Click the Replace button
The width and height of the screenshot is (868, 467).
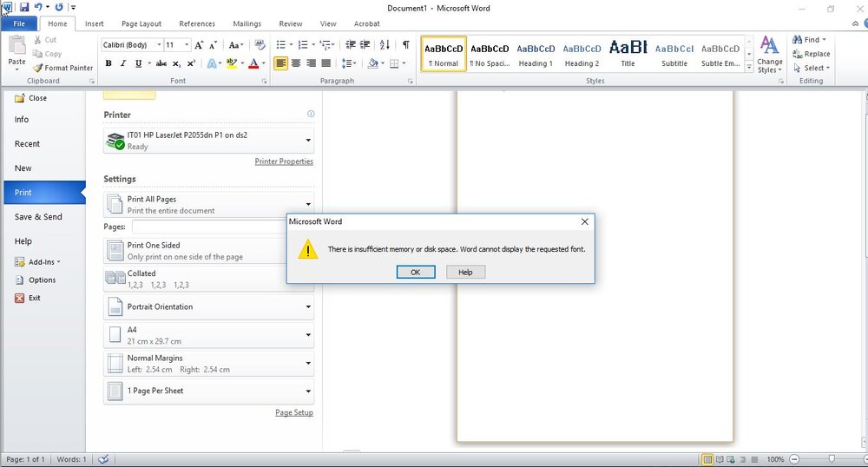[811, 54]
